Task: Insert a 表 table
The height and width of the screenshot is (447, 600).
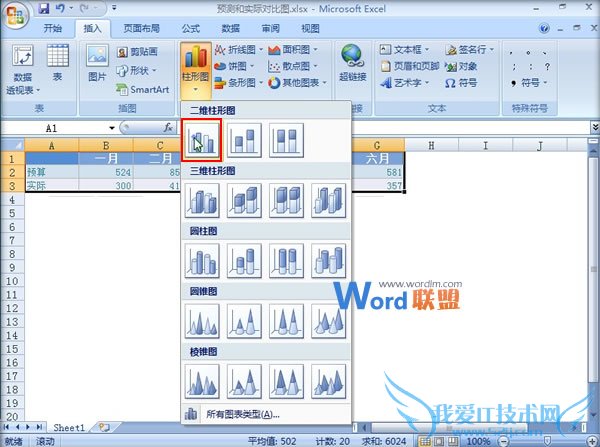Action: tap(58, 63)
